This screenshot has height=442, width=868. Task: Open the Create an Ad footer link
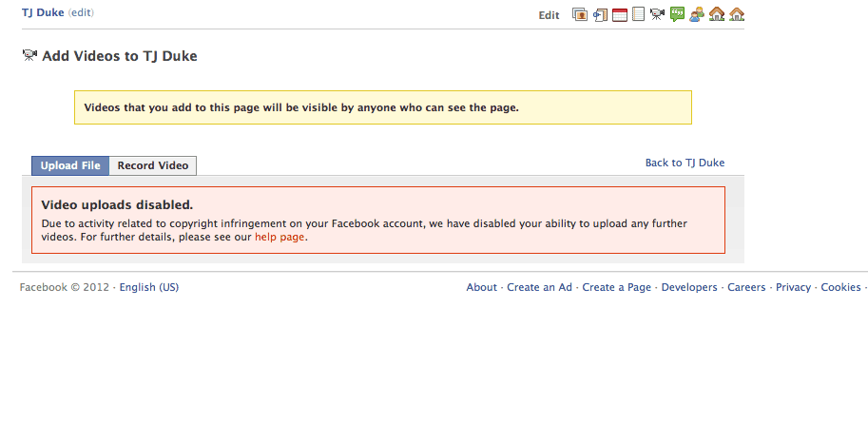pos(539,287)
